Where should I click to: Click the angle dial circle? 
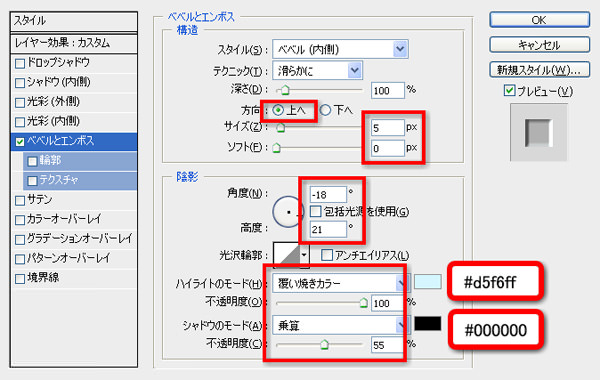[x=288, y=212]
